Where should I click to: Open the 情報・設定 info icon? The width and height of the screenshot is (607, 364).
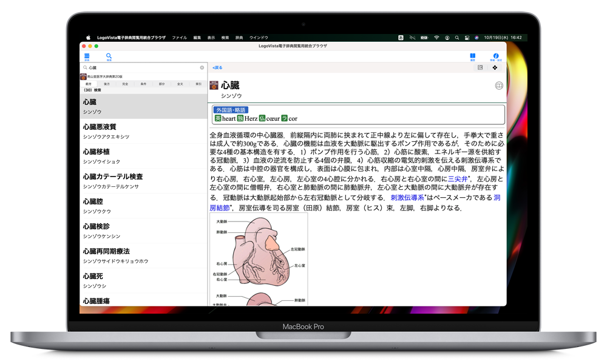tap(495, 57)
